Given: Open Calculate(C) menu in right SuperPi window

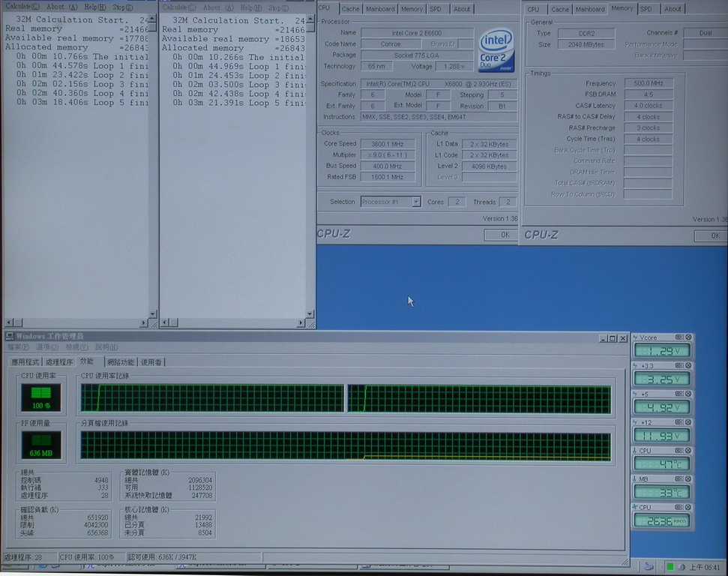Looking at the screenshot, I should click(180, 7).
